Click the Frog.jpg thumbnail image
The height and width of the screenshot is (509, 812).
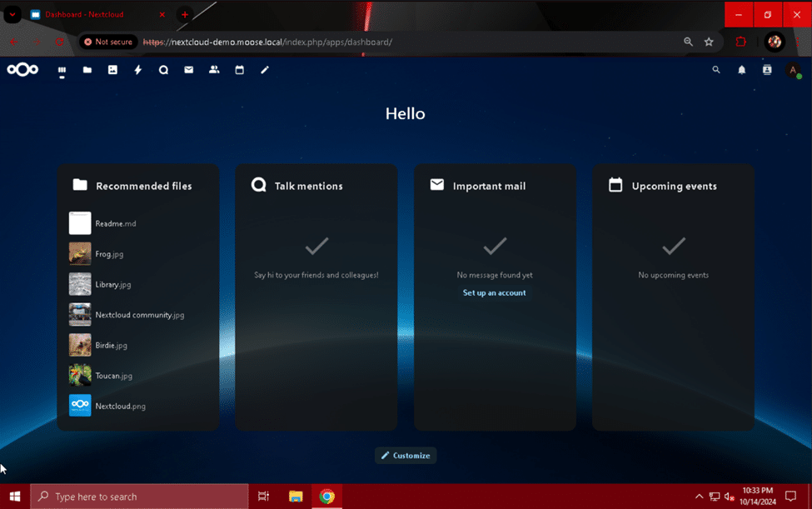[80, 254]
